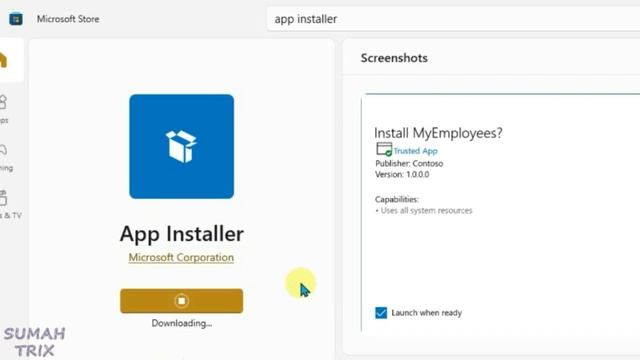Click 'Publisher: Contoso' text in screenshot
Screen dimensions: 640x360
409,164
